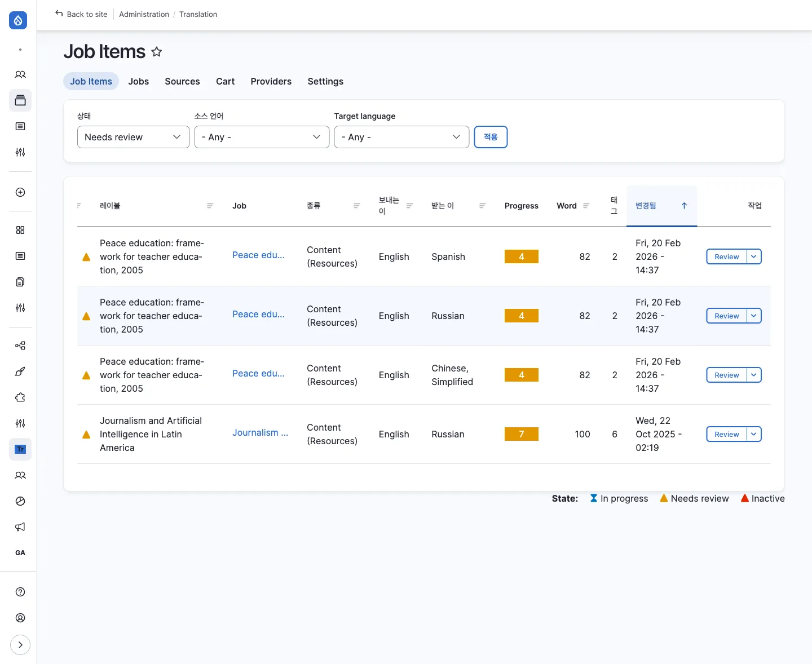
Task: Toggle sort on the Word column
Action: click(567, 206)
